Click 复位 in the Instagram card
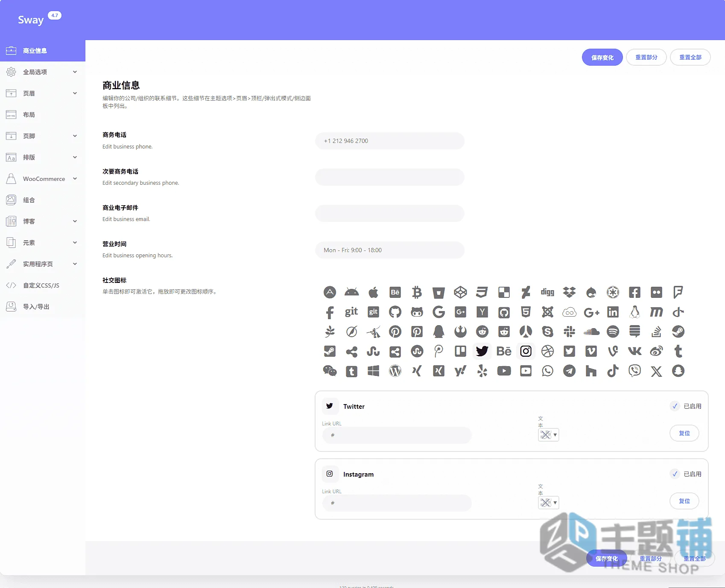Screen dimensions: 725x588 (684, 501)
